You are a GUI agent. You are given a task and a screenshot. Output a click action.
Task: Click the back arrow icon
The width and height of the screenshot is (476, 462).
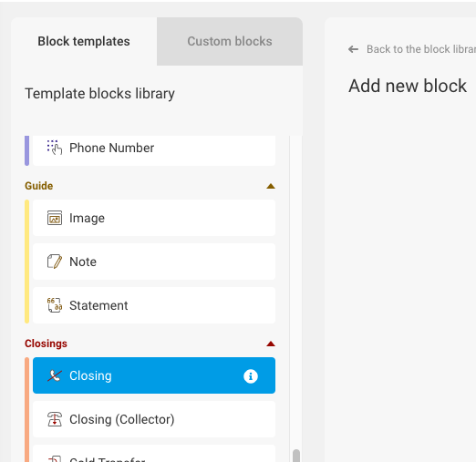point(353,49)
